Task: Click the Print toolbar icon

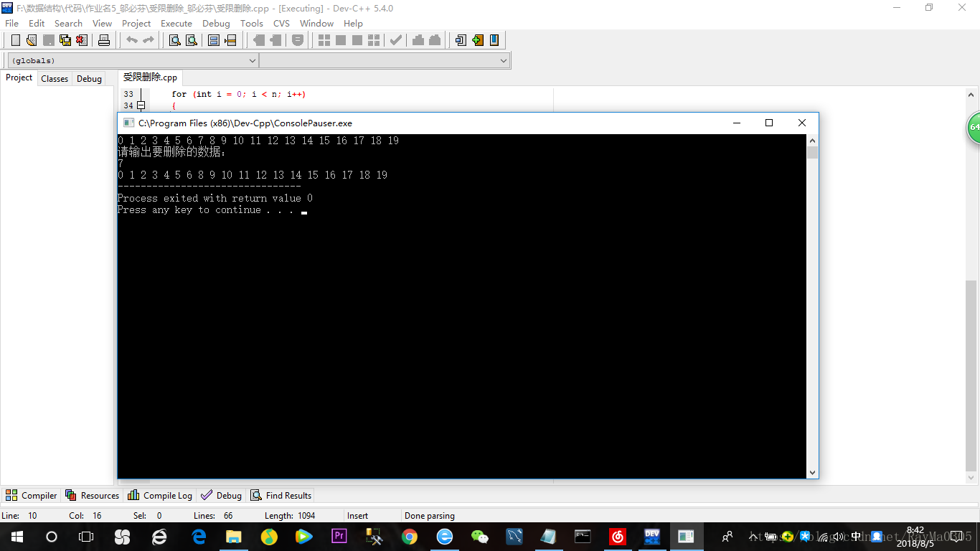Action: 104,40
